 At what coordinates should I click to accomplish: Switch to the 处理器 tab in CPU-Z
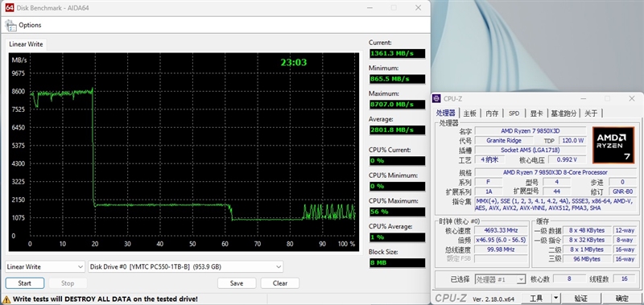(446, 113)
